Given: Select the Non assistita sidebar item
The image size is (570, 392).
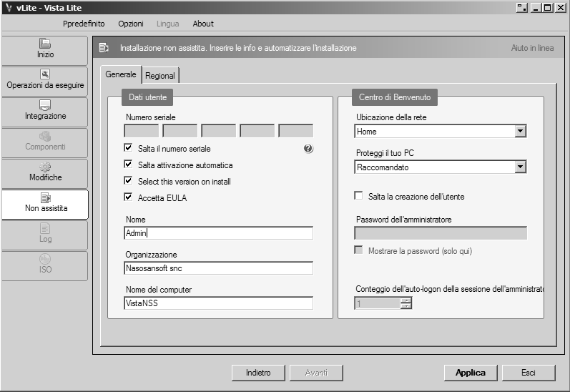Looking at the screenshot, I should click(45, 204).
